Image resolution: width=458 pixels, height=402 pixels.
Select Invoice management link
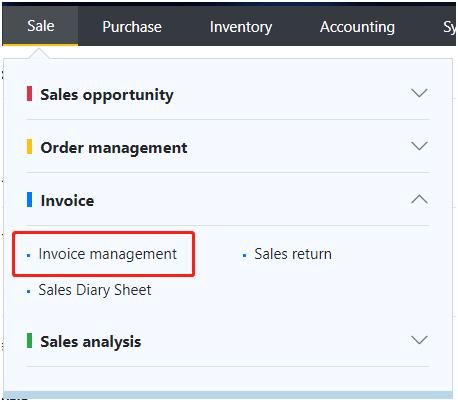pos(107,254)
